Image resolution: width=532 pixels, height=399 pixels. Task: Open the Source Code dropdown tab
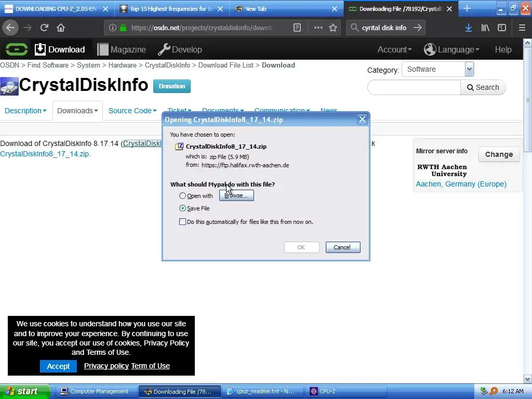coord(132,111)
